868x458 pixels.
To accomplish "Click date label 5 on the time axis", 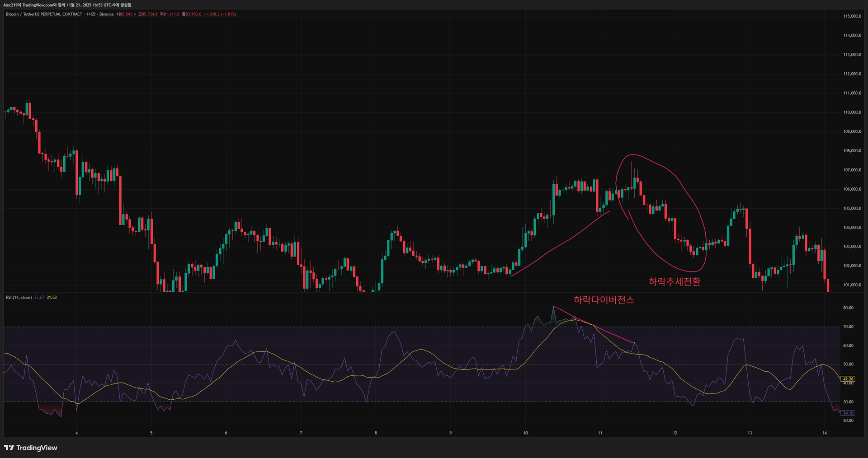I will (151, 433).
